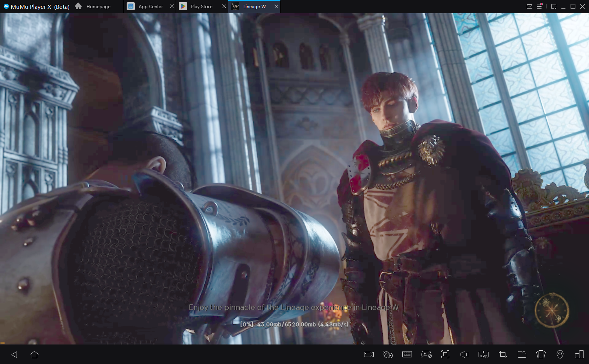
Task: Click the MuMu Player logo icon
Action: pos(6,6)
